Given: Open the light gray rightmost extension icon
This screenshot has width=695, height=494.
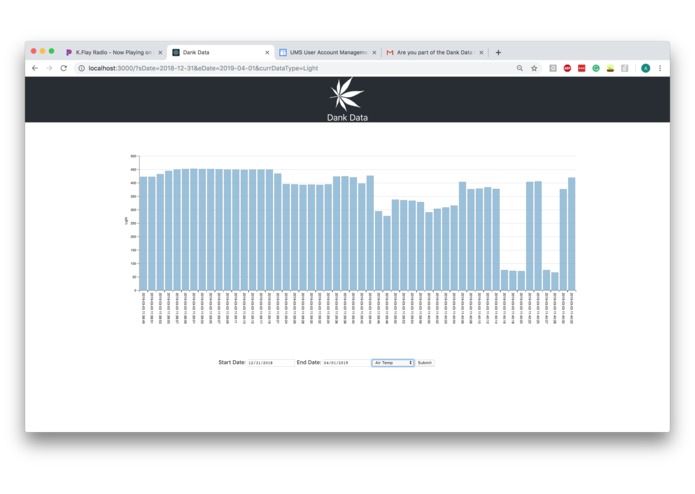Looking at the screenshot, I should point(625,68).
